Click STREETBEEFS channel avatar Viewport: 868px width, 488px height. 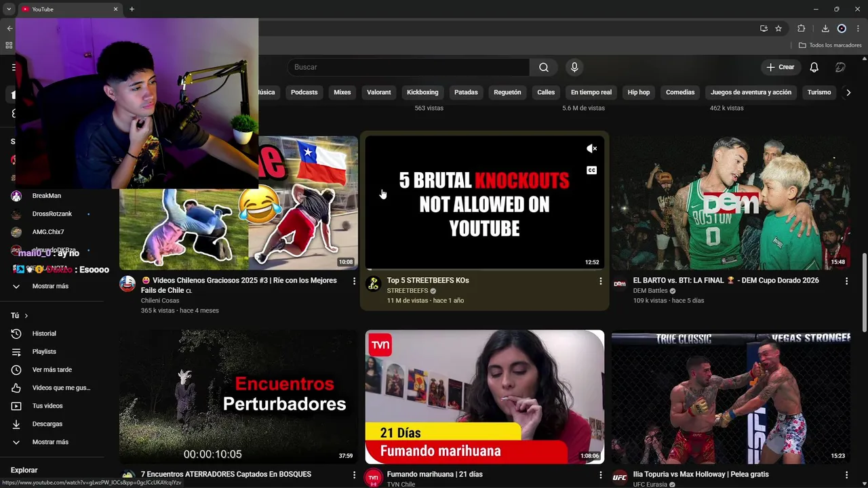coord(374,284)
